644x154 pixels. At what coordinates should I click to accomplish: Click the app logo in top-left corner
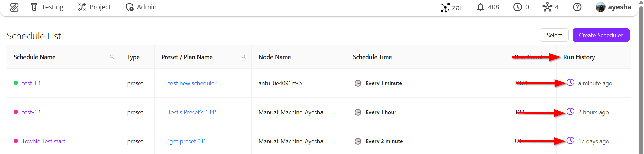tap(14, 7)
